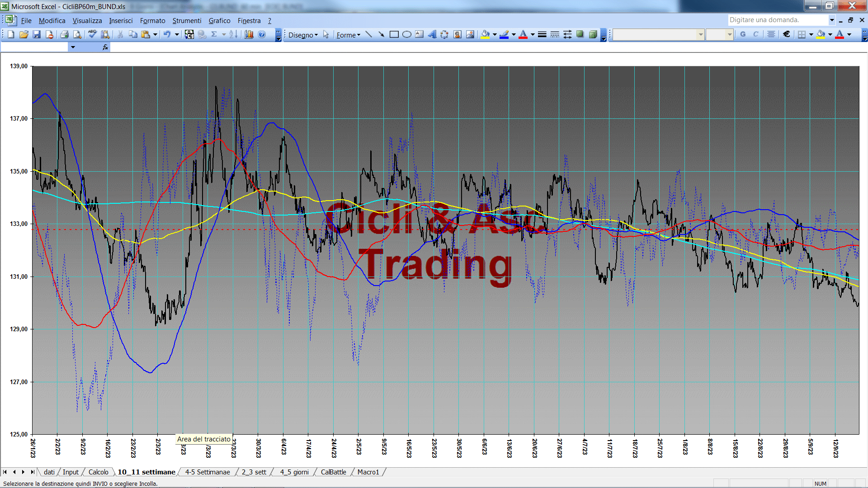The image size is (868, 488).
Task: Click the Euro conversion toolbar icon
Action: pos(189,34)
